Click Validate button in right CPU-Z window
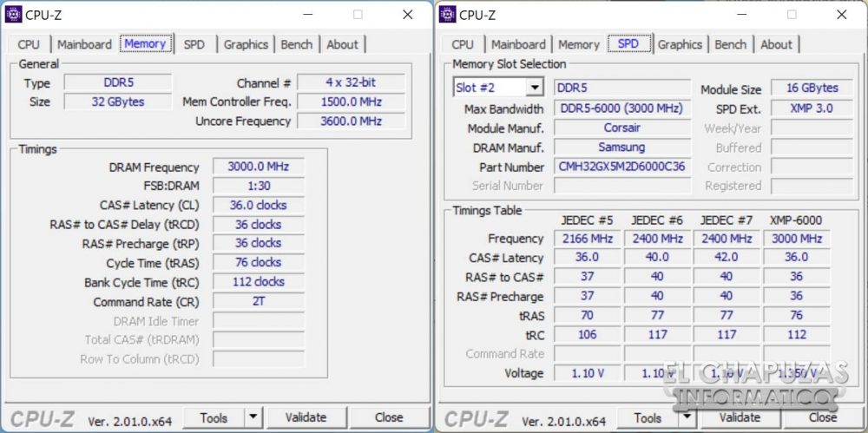This screenshot has width=868, height=433. pyautogui.click(x=740, y=418)
